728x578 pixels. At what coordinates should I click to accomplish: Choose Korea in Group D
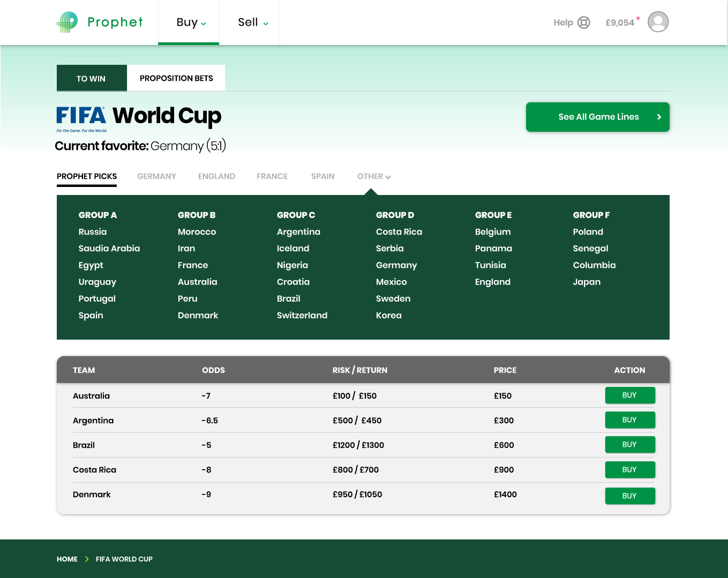click(x=389, y=315)
